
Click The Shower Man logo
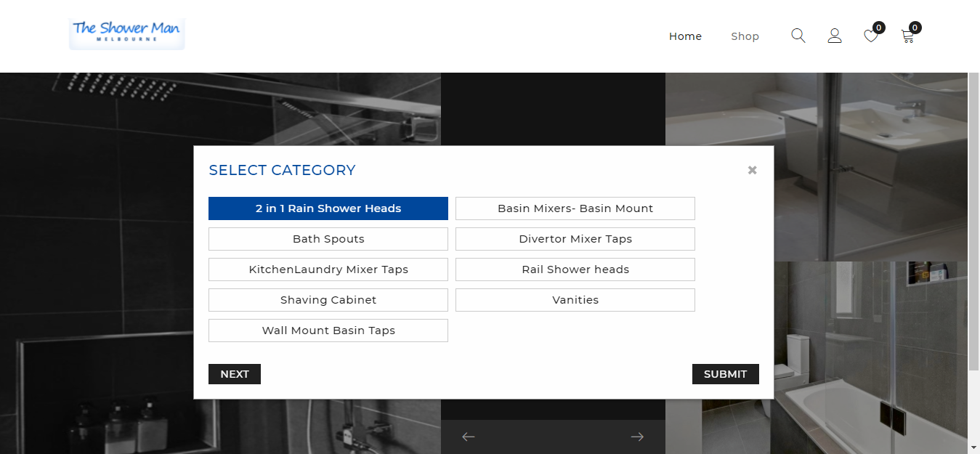[127, 33]
